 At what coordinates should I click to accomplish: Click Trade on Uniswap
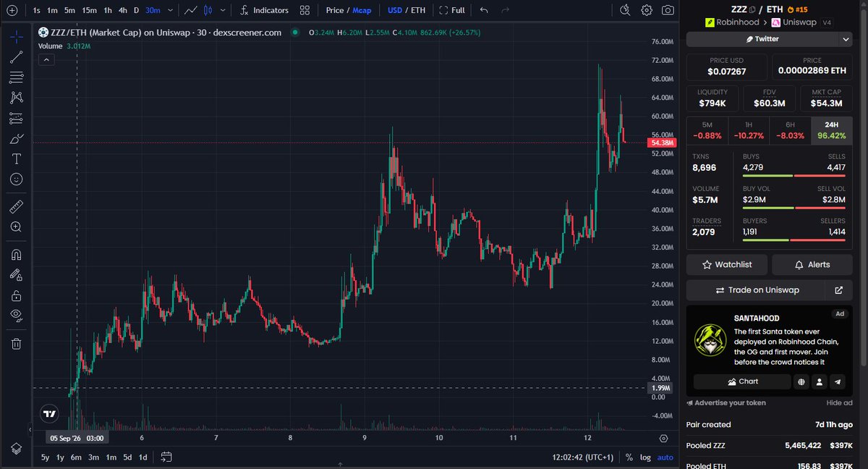756,290
